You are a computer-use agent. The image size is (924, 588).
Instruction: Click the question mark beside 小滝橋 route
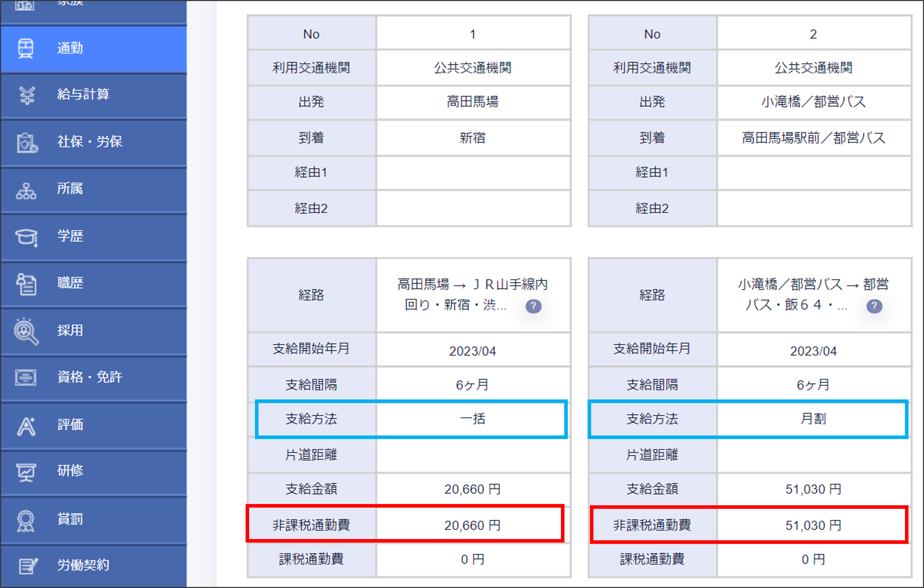[x=874, y=306]
